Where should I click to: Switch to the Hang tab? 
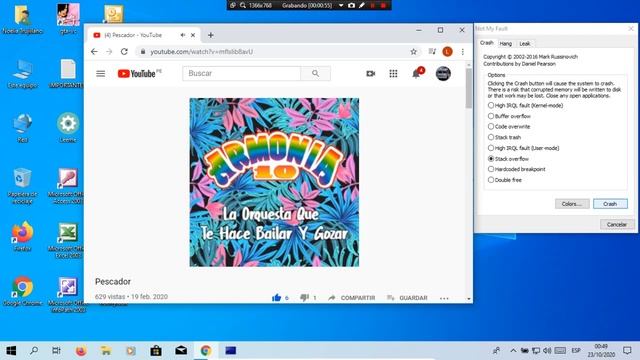pyautogui.click(x=505, y=43)
